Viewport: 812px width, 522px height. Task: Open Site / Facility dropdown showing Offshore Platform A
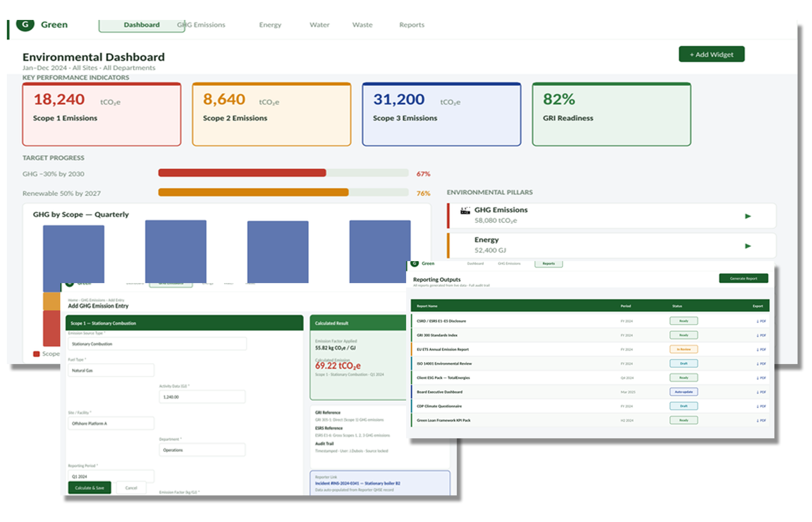111,423
